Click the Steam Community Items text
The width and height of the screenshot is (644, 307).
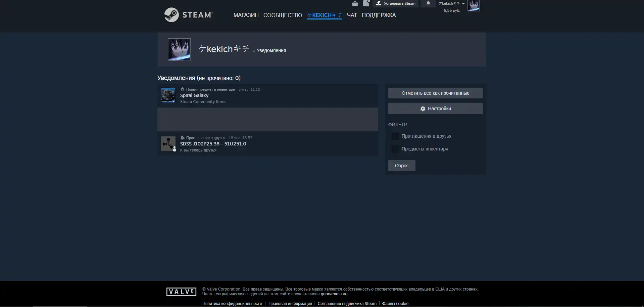pos(203,102)
